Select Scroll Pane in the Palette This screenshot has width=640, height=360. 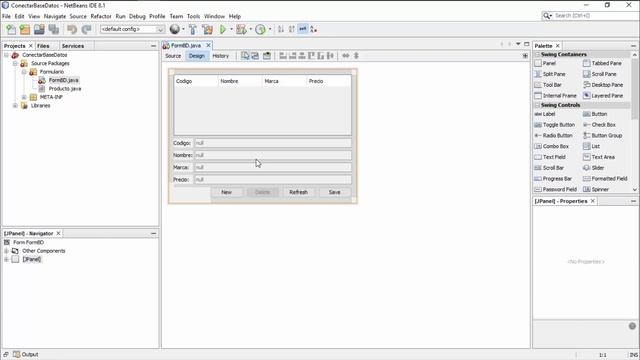(600, 74)
